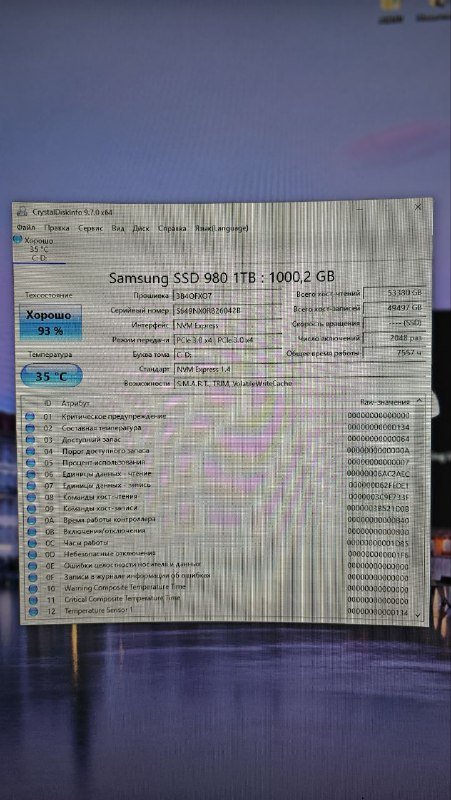This screenshot has width=451, height=800.
Task: Click the CrystalDiskInfo title bar app icon
Action: pos(21,211)
